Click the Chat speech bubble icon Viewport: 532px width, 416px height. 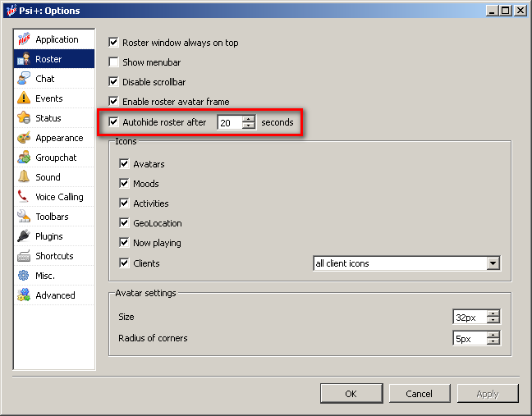[24, 79]
